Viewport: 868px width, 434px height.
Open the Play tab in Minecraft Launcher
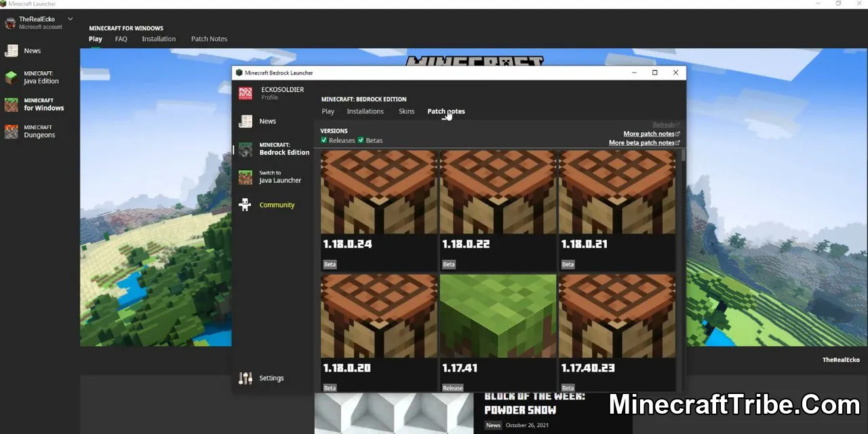pos(96,39)
